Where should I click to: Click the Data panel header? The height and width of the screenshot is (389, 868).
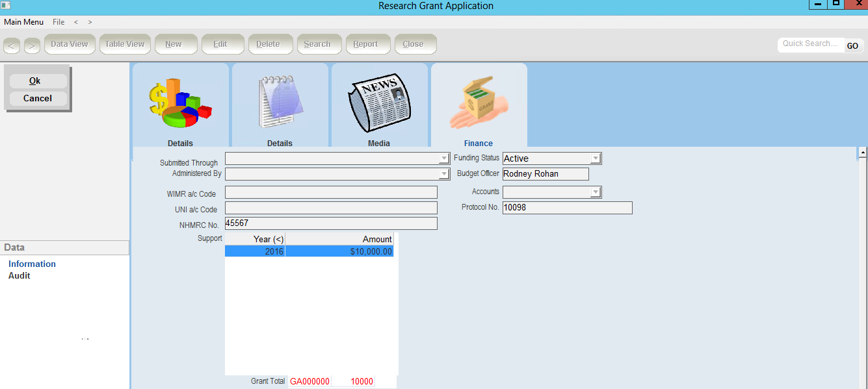(x=64, y=247)
